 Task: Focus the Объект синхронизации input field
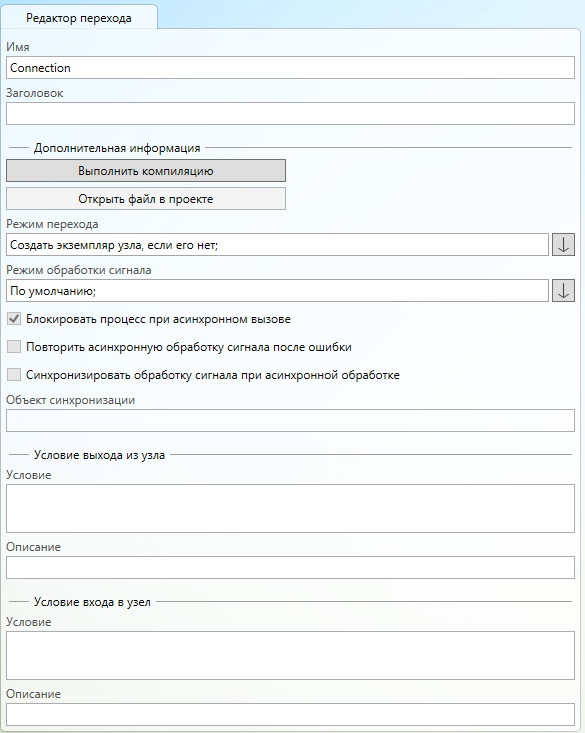(290, 421)
